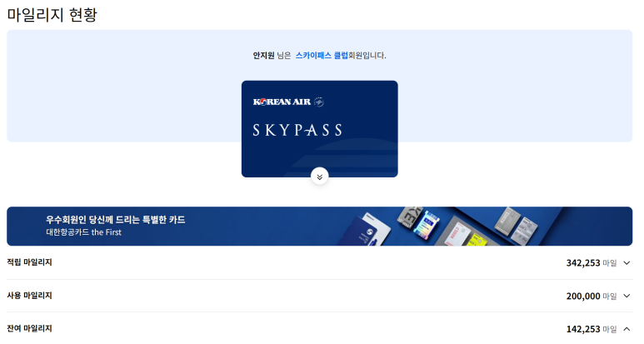Select the 잔여 마일리지 label
The height and width of the screenshot is (344, 644).
pos(29,328)
